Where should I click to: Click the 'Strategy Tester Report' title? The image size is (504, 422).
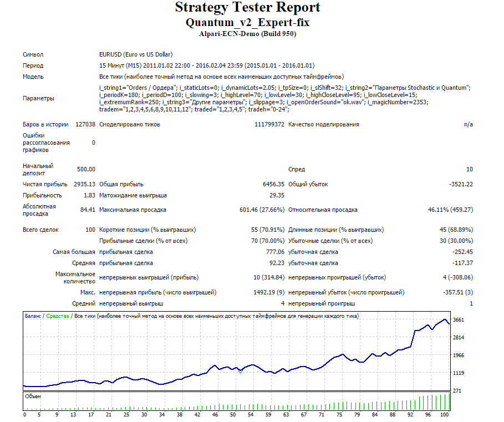(x=247, y=7)
